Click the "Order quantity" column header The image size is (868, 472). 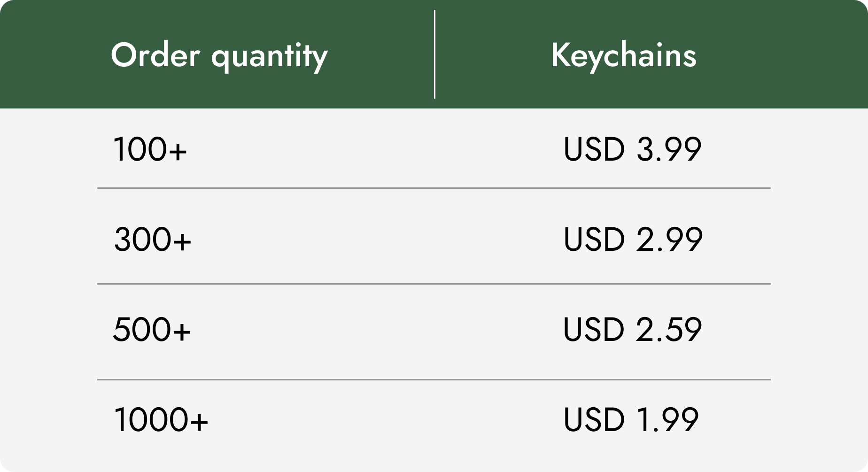[219, 56]
